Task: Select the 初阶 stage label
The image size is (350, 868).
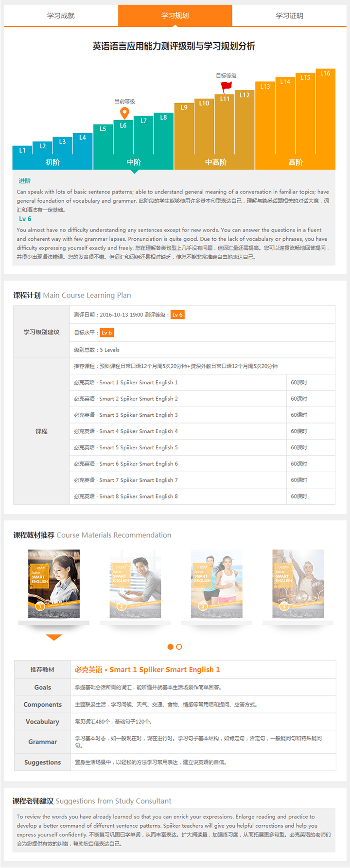Action: 52,162
